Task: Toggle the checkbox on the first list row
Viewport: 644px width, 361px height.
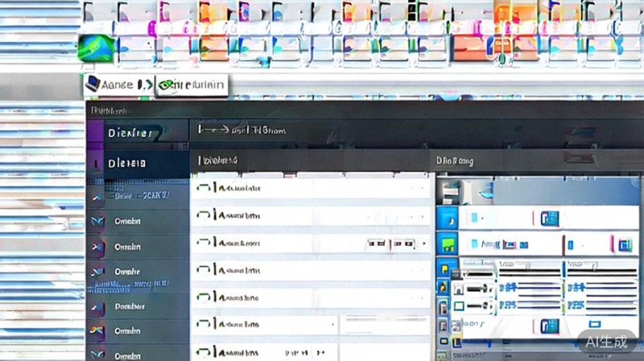Action: tap(203, 188)
